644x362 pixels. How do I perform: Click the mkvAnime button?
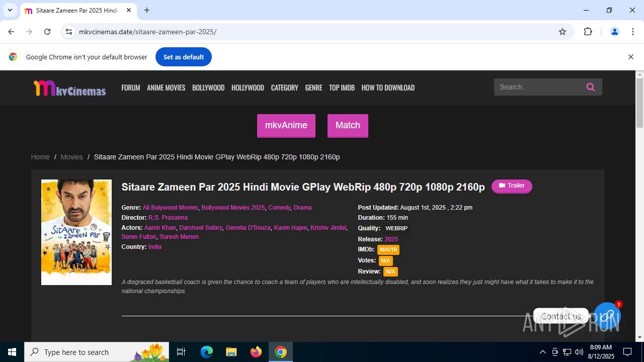[286, 125]
